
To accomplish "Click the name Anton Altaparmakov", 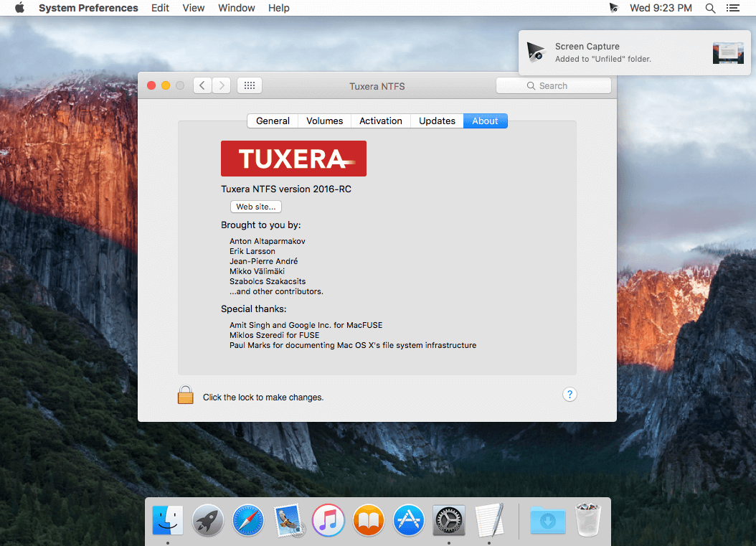I will click(267, 241).
